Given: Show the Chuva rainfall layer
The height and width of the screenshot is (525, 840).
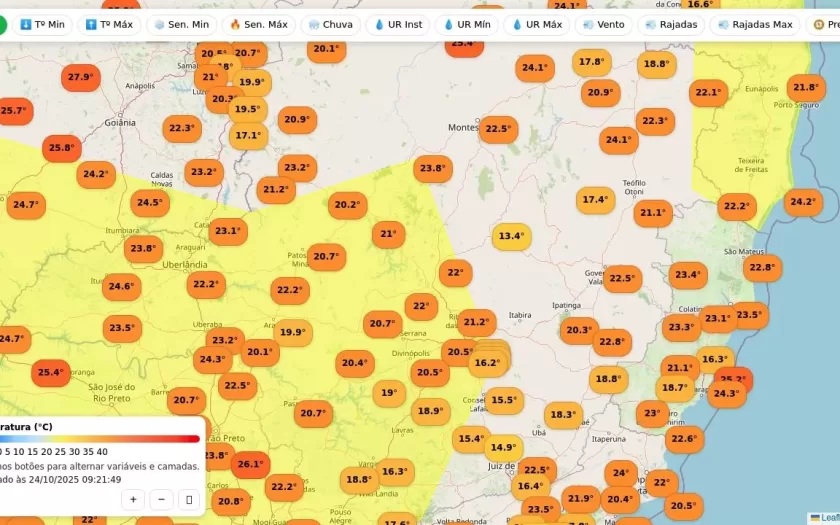Looking at the screenshot, I should (330, 24).
